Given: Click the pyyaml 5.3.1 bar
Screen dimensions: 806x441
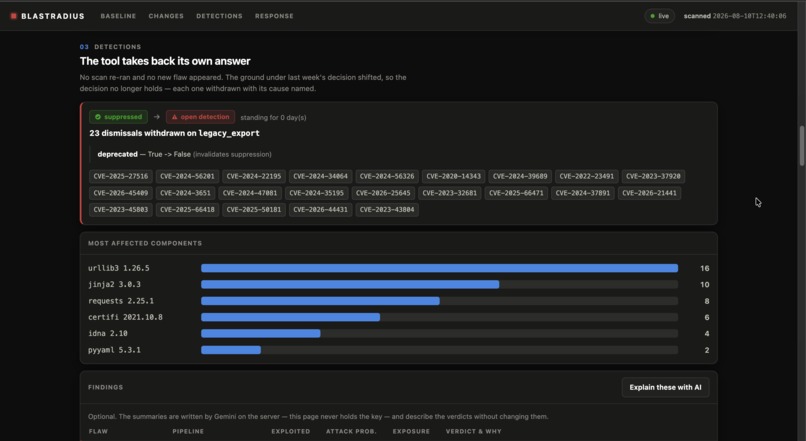Looking at the screenshot, I should (x=439, y=350).
